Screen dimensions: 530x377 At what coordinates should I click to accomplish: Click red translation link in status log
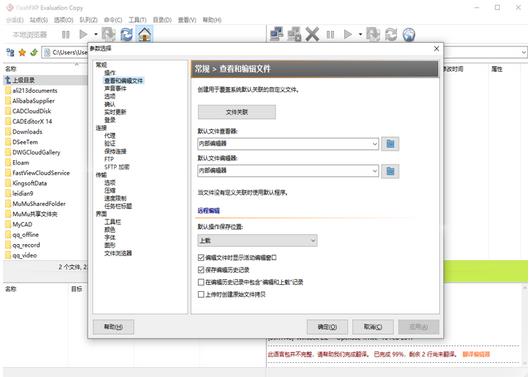tap(476, 354)
